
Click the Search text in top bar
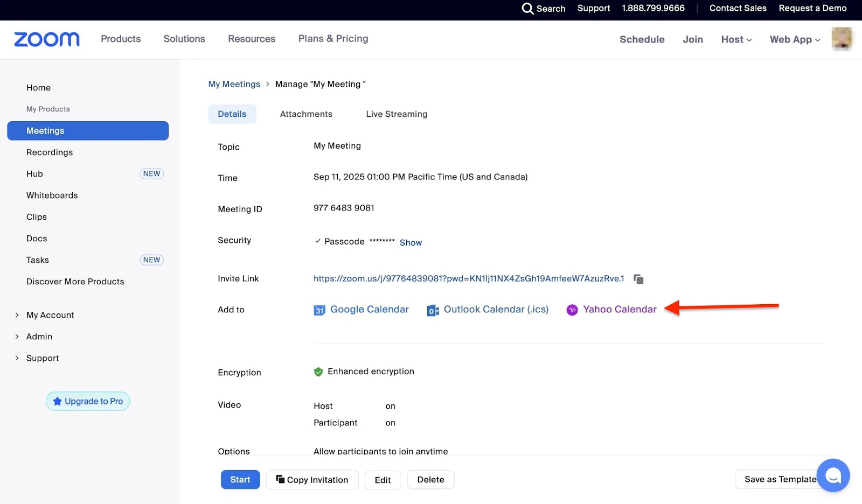click(551, 9)
